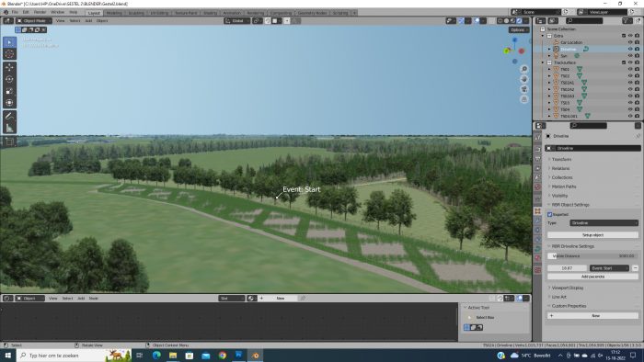Select the Move tool in viewport toolbar
The height and width of the screenshot is (362, 644).
pos(9,67)
